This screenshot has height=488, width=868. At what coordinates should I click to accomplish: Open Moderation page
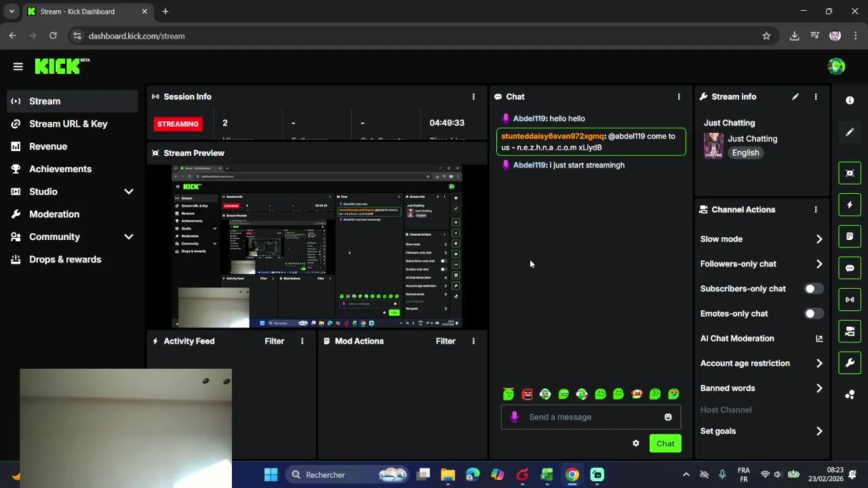[72, 214]
